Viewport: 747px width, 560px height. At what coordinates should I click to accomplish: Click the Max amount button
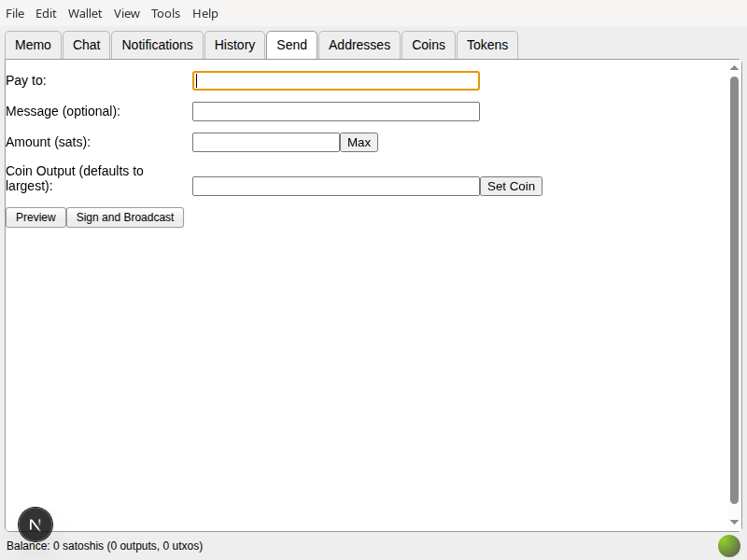(x=359, y=143)
